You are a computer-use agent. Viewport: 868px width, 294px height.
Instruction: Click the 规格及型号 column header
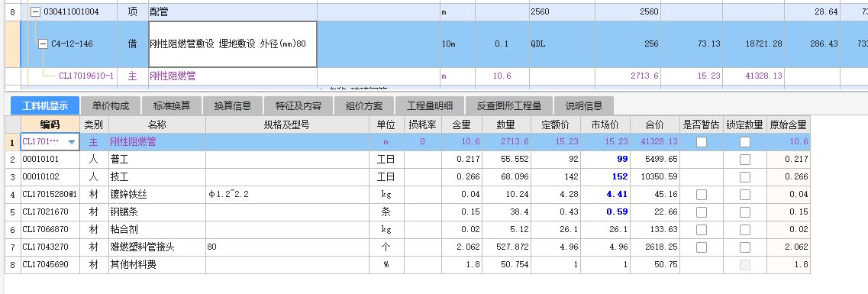pyautogui.click(x=287, y=124)
